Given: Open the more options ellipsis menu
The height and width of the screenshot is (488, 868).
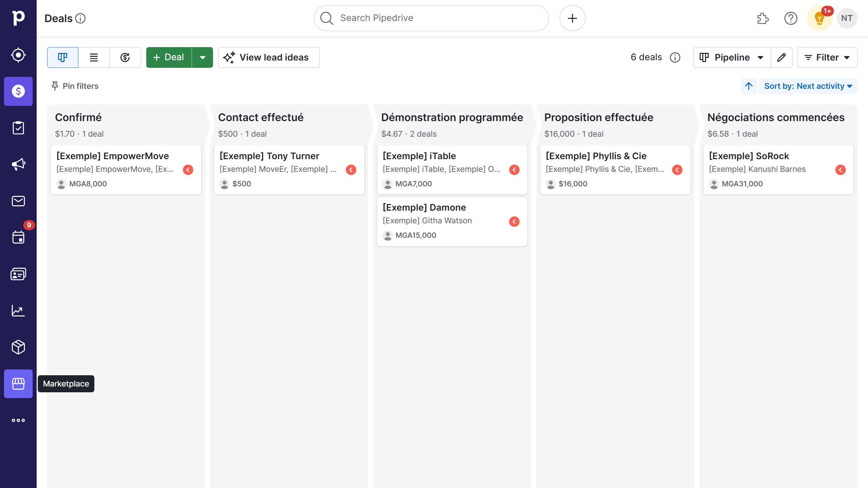Looking at the screenshot, I should (x=18, y=420).
